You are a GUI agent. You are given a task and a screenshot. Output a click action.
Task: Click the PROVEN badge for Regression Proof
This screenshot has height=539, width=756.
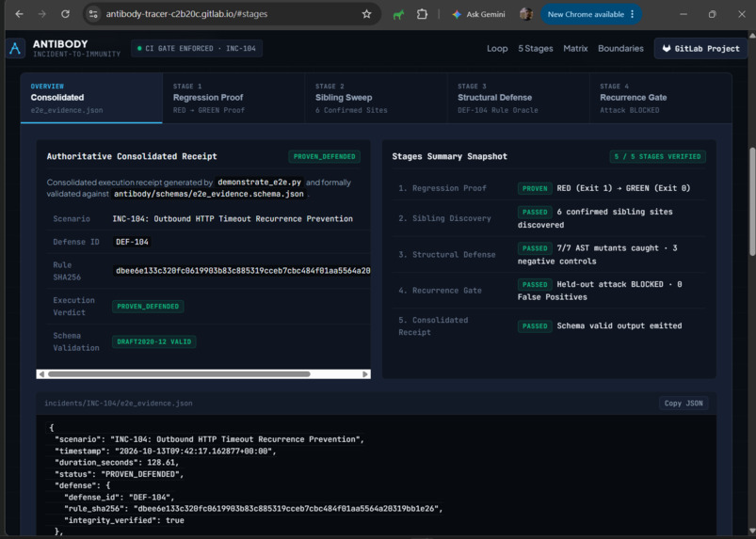coord(535,188)
